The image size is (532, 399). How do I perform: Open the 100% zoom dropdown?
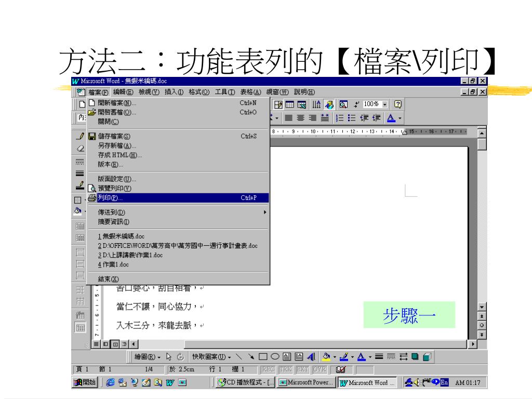point(385,104)
